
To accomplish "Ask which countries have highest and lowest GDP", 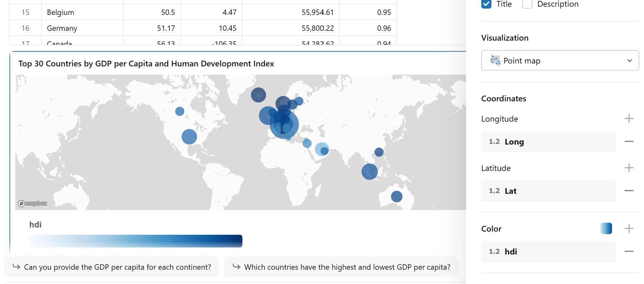I will pos(341,267).
